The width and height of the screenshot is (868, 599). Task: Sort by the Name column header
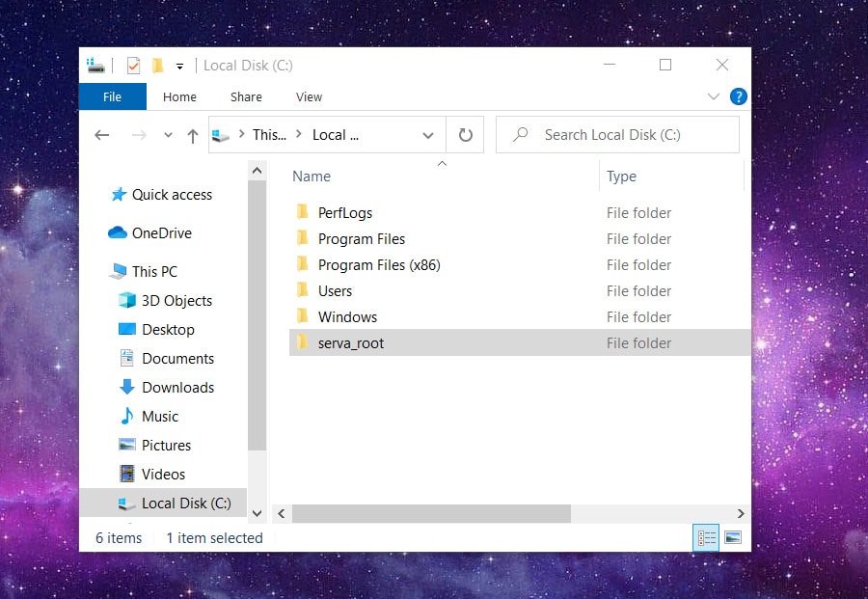coord(312,177)
